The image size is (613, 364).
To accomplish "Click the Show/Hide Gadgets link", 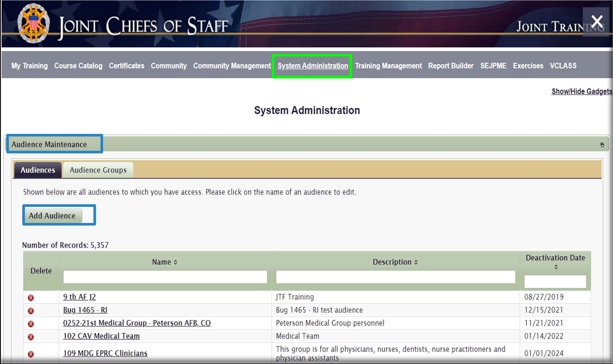I will [x=582, y=91].
